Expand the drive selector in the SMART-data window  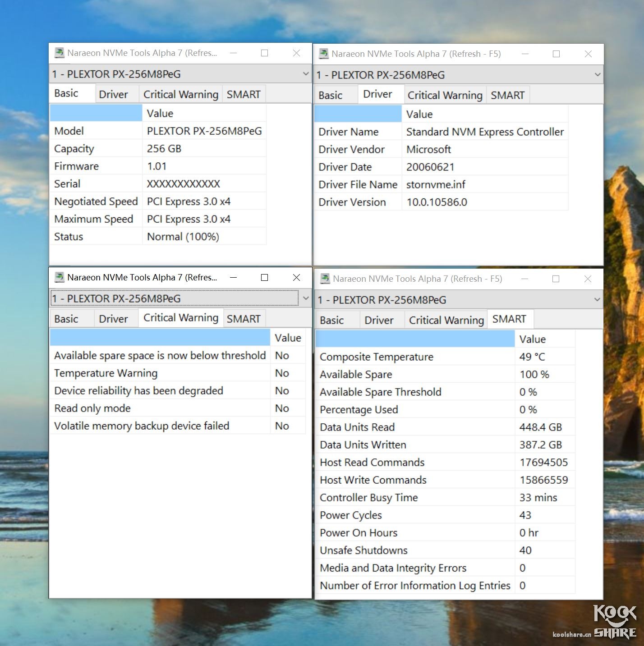tap(597, 300)
